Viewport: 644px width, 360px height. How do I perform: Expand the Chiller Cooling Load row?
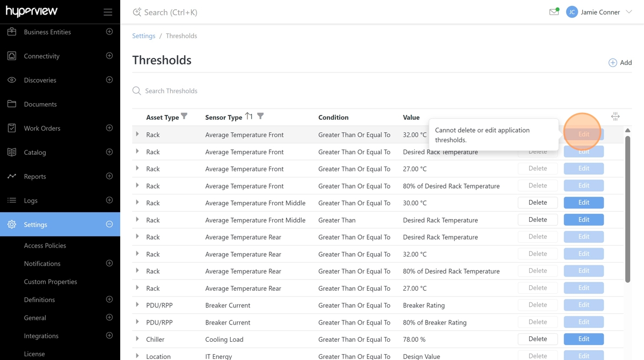click(x=137, y=339)
